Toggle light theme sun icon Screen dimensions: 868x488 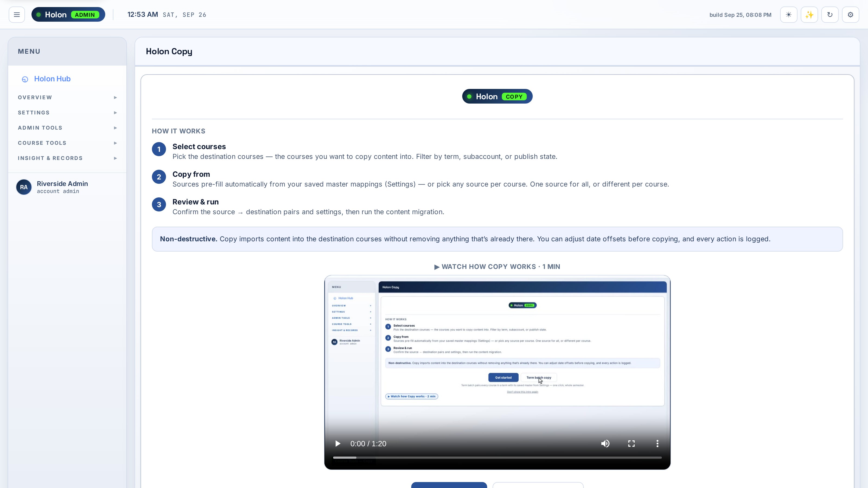789,14
